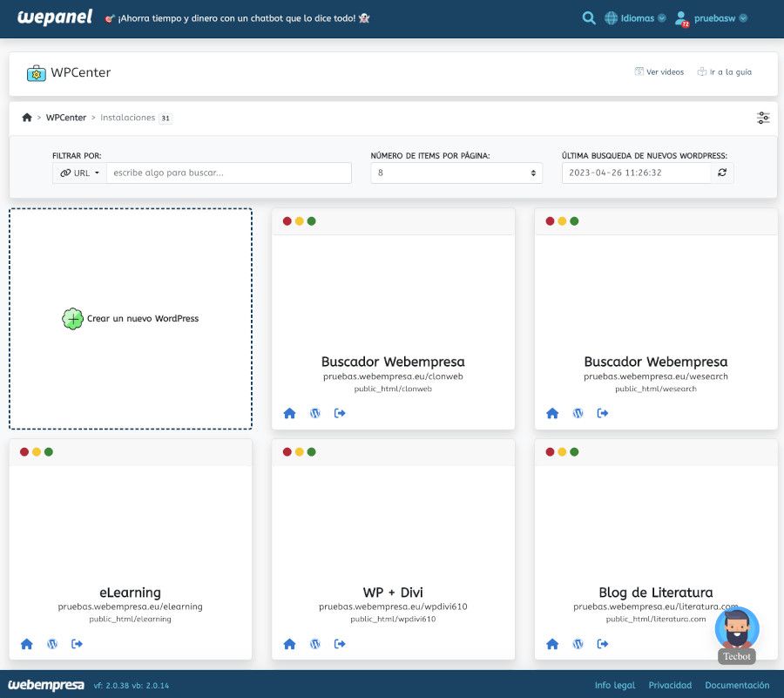Open WordPress admin icon for Blog de Literatura
The width and height of the screenshot is (784, 698).
click(578, 644)
